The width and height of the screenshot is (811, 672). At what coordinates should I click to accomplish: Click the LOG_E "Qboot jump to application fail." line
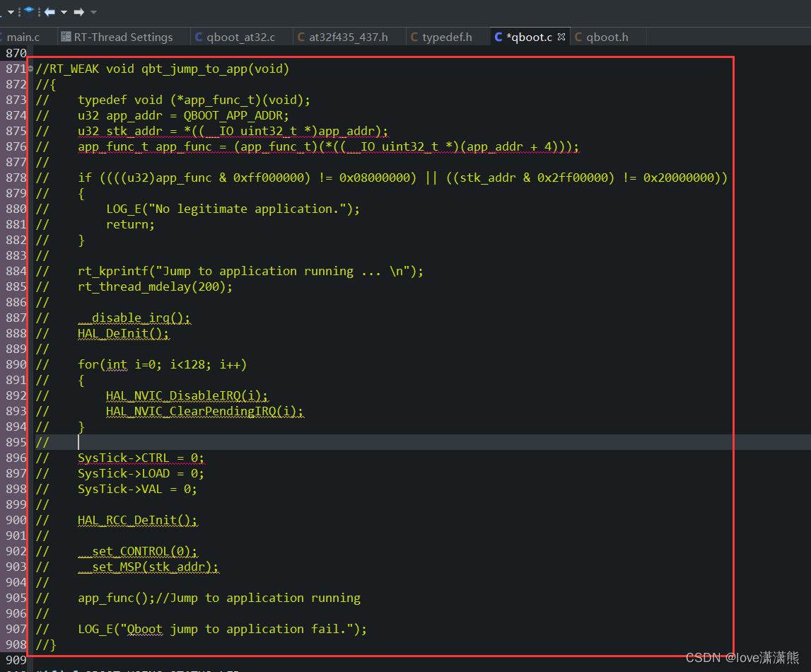223,629
